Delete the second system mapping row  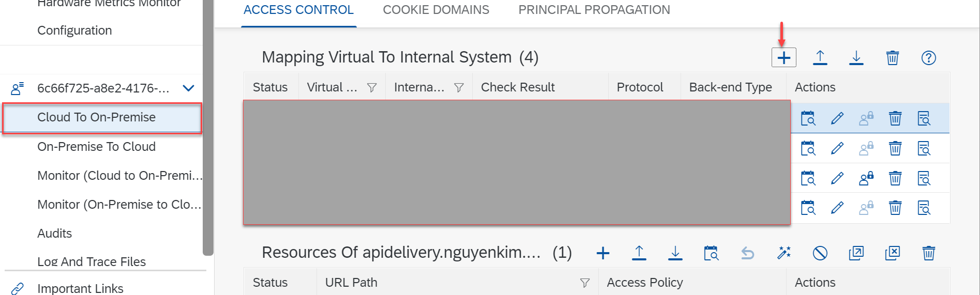click(895, 148)
